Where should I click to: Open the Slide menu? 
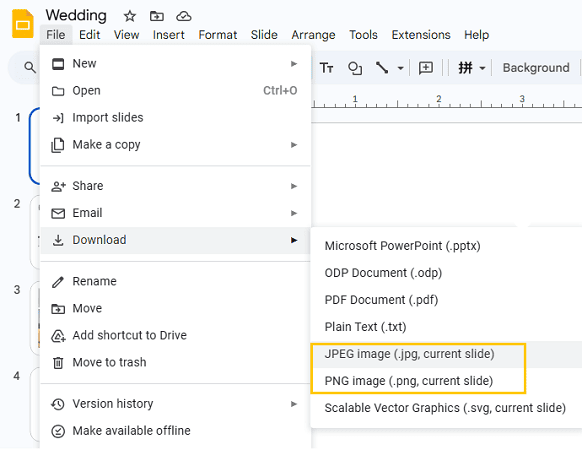[264, 35]
